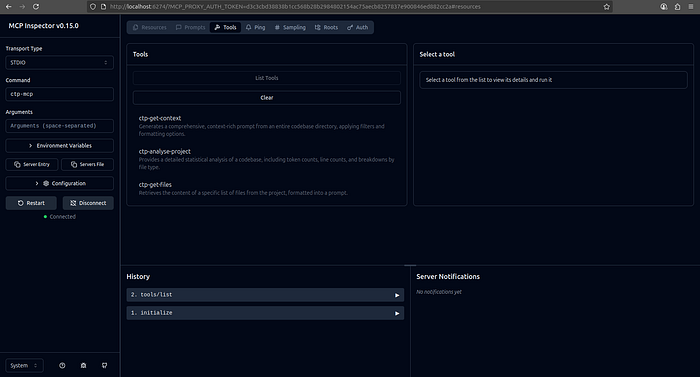Viewport: 700px width, 377px height.
Task: Switch to the Prompts tab
Action: [x=191, y=27]
